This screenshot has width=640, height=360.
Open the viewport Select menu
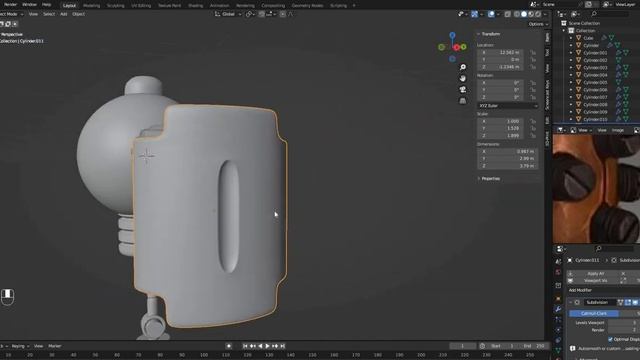(x=49, y=14)
